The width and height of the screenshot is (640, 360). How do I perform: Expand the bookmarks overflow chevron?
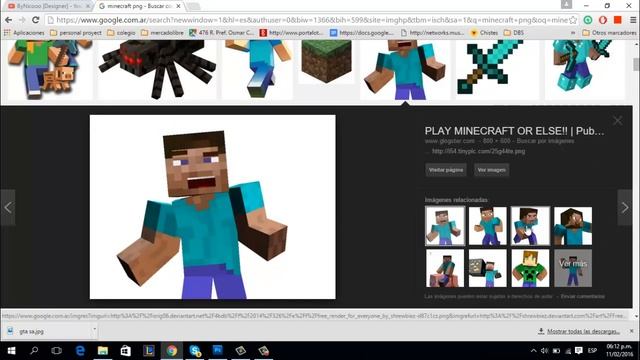tap(573, 33)
